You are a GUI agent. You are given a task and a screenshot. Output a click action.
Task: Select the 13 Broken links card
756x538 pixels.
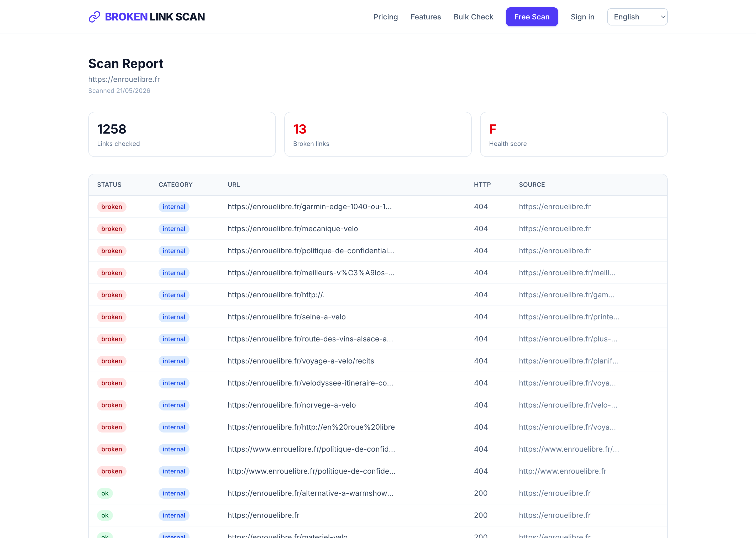pyautogui.click(x=378, y=134)
